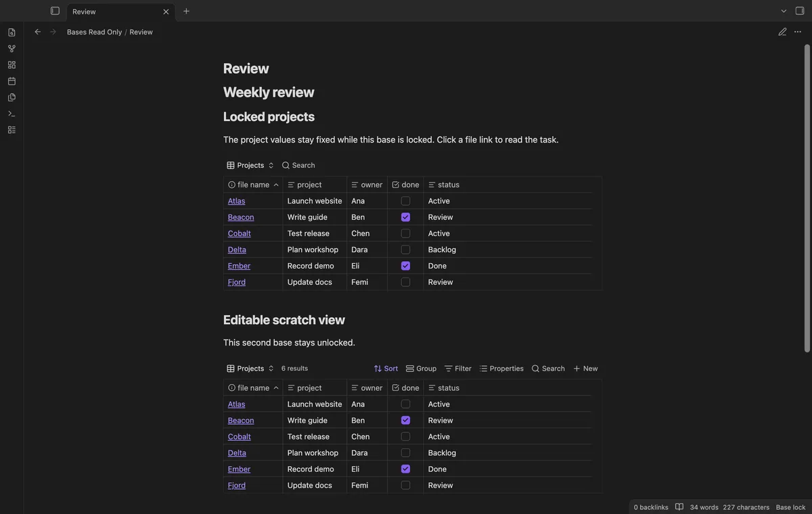Screen dimensions: 812x514
Task: Click 6 results label in scratch base
Action: pos(294,369)
